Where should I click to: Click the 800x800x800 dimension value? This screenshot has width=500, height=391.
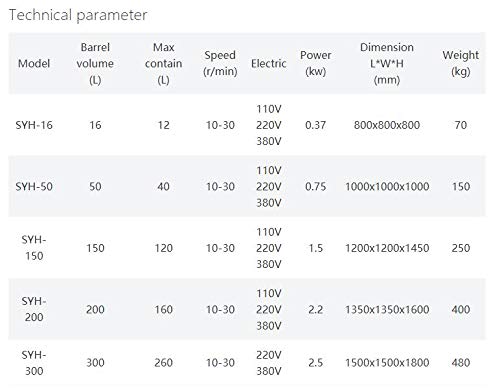(387, 125)
